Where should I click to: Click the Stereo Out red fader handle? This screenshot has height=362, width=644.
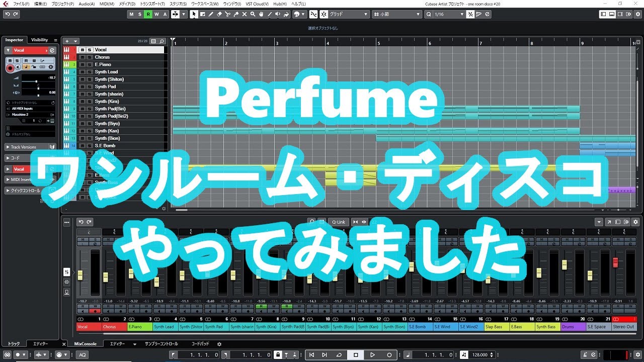tap(615, 262)
